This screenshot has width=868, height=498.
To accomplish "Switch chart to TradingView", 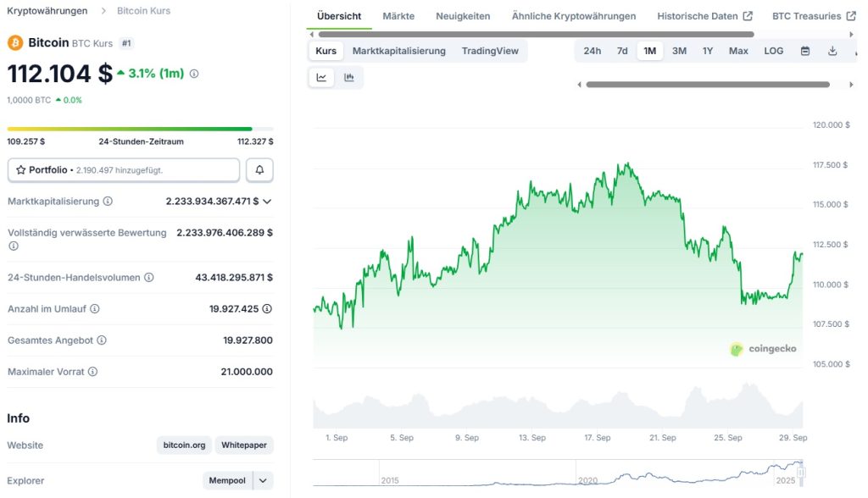I will tap(490, 51).
